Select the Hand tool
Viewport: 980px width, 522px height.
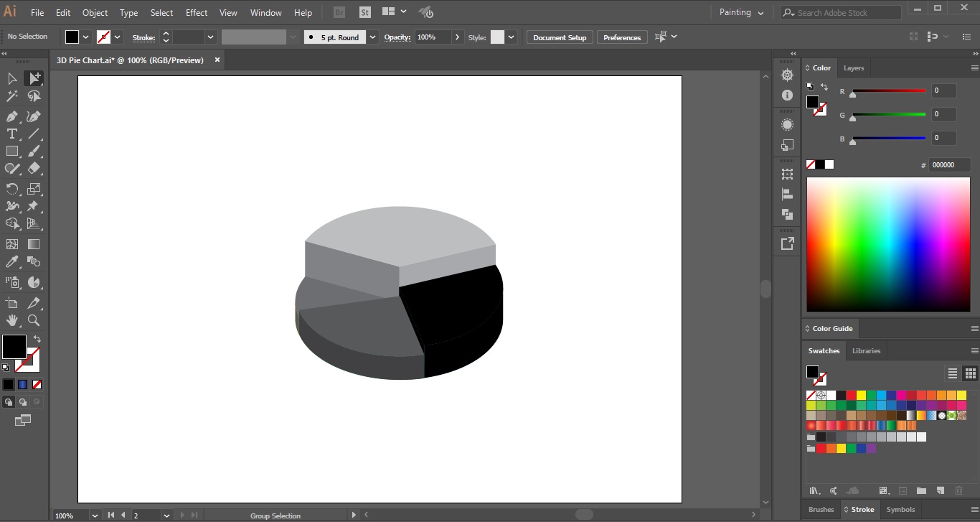click(x=12, y=320)
